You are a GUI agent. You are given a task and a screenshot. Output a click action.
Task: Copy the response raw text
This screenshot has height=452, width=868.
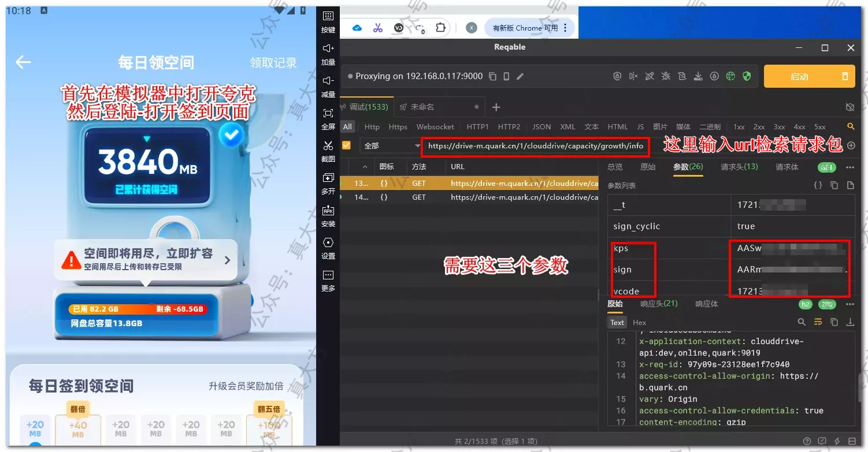tap(834, 322)
